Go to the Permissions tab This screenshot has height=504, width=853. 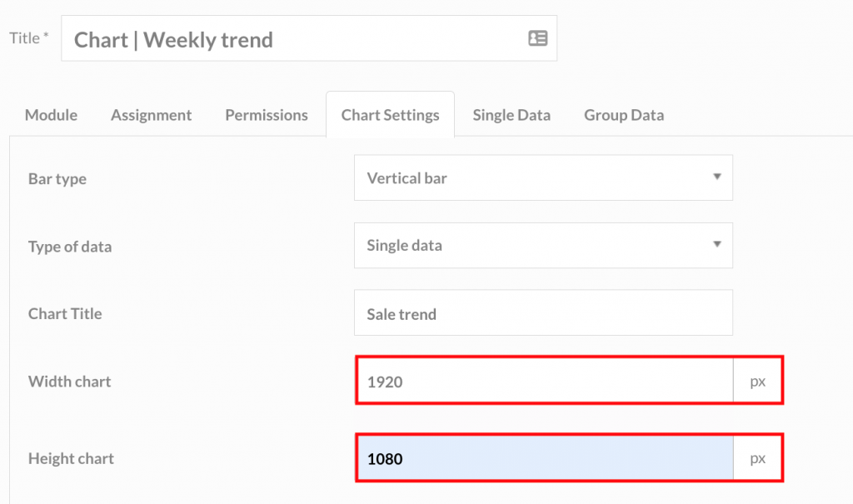tap(267, 115)
